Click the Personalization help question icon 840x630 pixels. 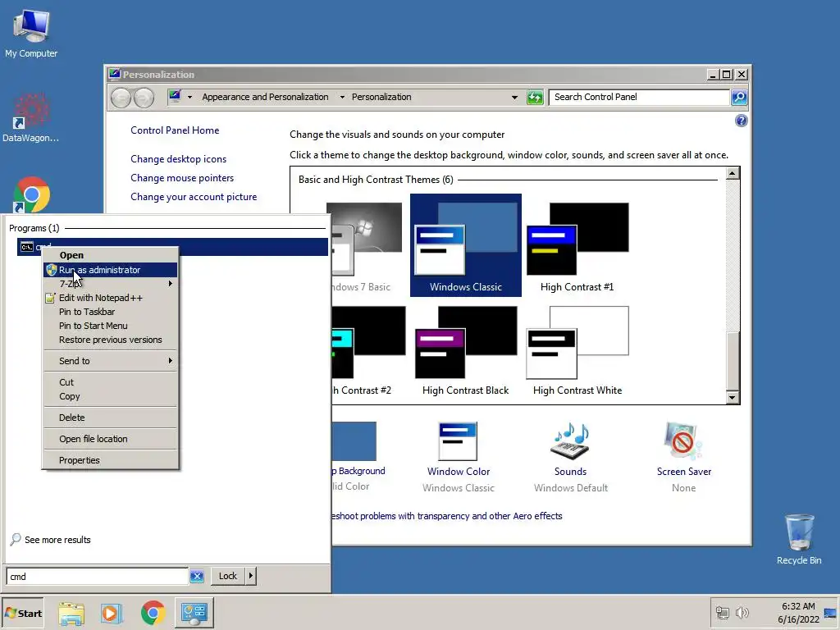[x=741, y=121]
